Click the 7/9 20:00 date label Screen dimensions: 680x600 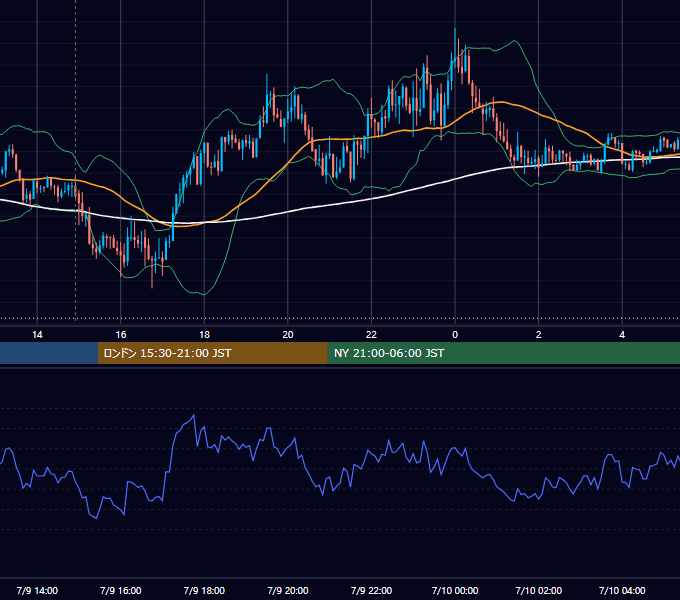[288, 590]
